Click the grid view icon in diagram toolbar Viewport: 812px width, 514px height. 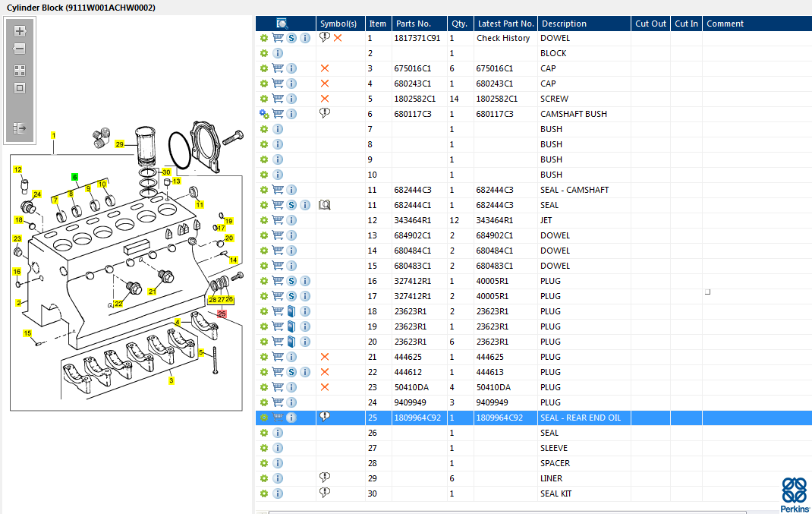click(x=20, y=71)
